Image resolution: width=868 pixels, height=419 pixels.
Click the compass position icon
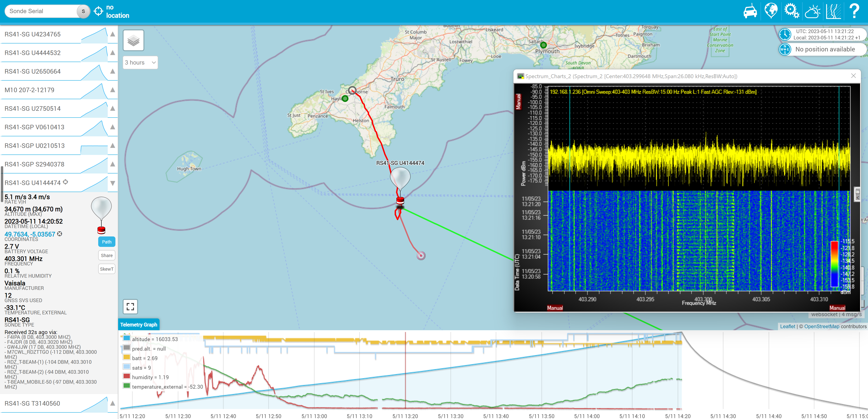pyautogui.click(x=785, y=49)
